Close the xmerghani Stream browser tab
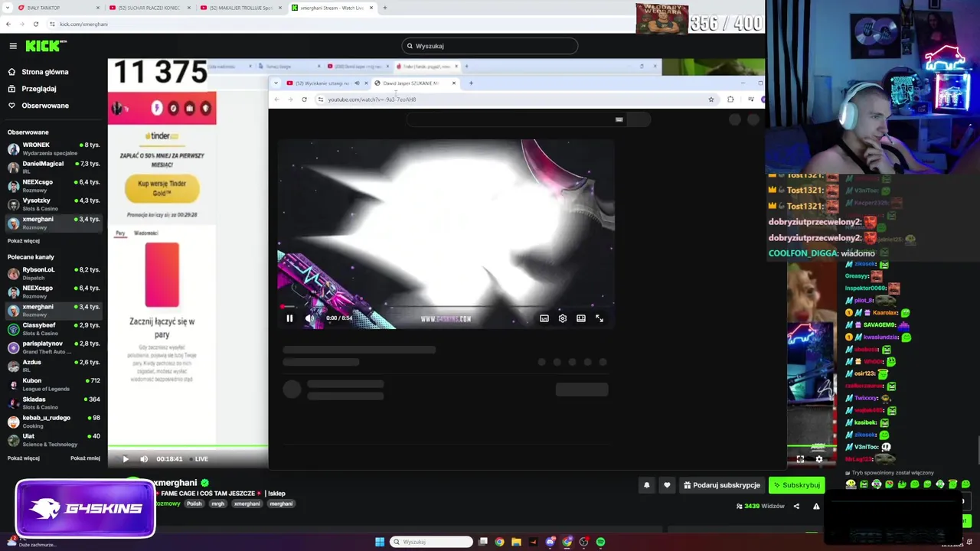 pyautogui.click(x=371, y=8)
